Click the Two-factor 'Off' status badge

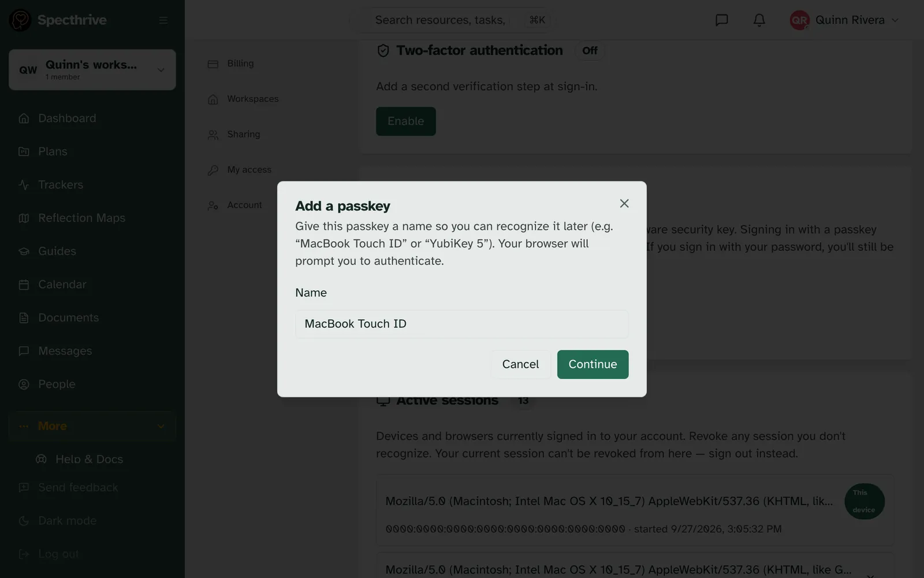click(x=590, y=51)
